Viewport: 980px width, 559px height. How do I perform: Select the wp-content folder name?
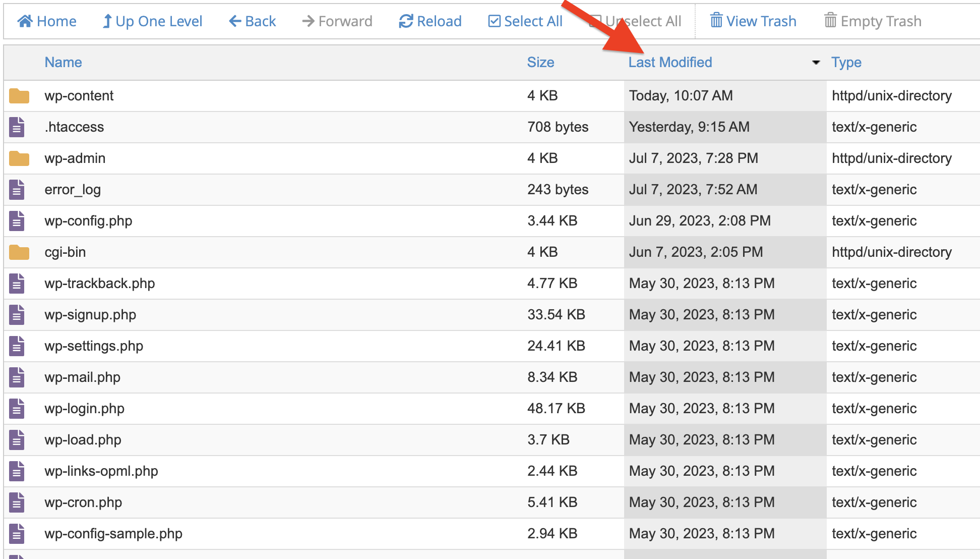click(79, 96)
